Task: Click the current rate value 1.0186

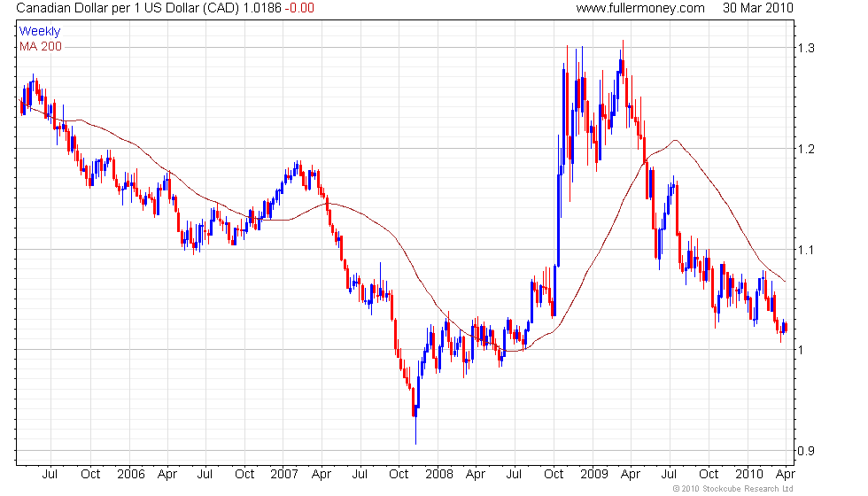Action: pyautogui.click(x=262, y=8)
